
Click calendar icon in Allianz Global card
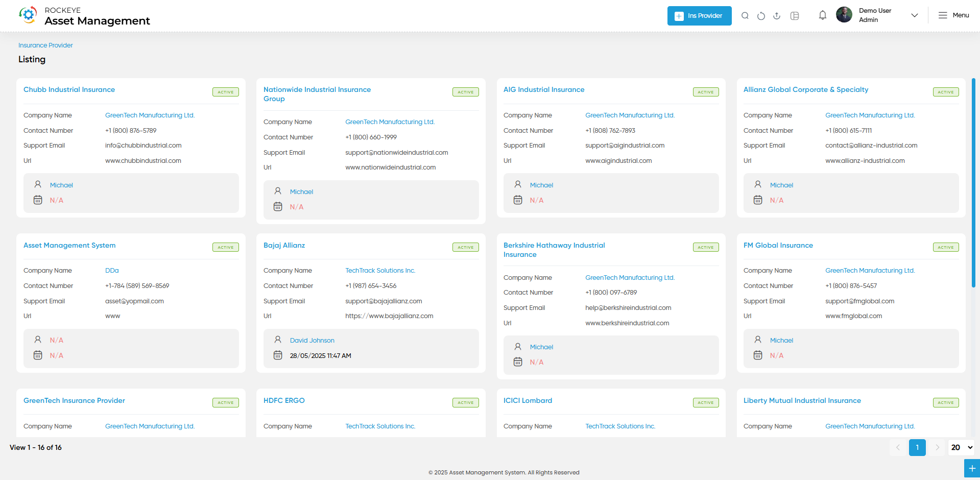coord(758,200)
